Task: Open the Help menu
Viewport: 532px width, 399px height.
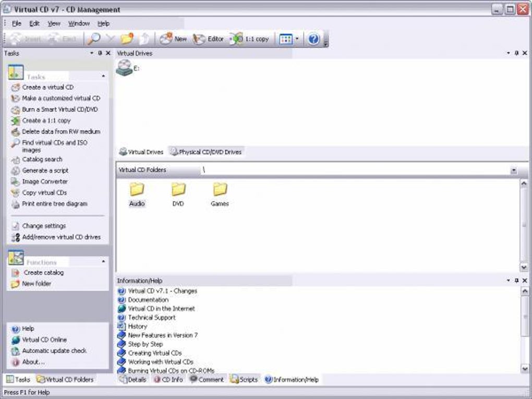Action: pos(103,23)
